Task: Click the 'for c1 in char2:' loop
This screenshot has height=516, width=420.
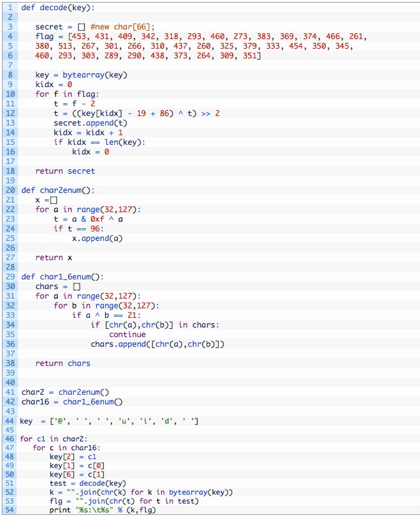Action: 53,439
